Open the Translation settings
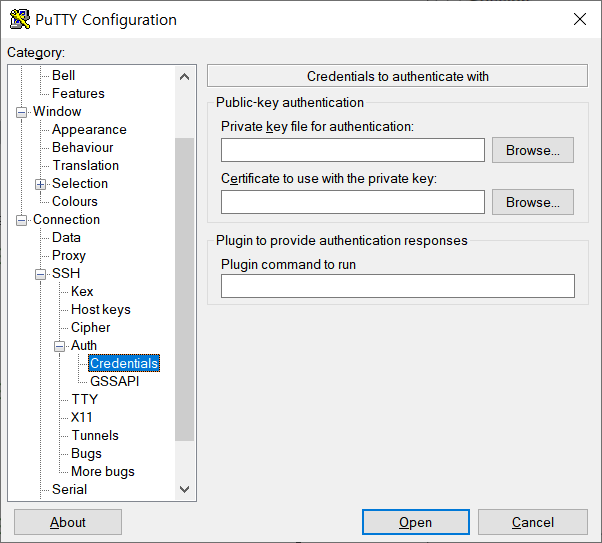Screen dimensions: 602x543 point(86,166)
